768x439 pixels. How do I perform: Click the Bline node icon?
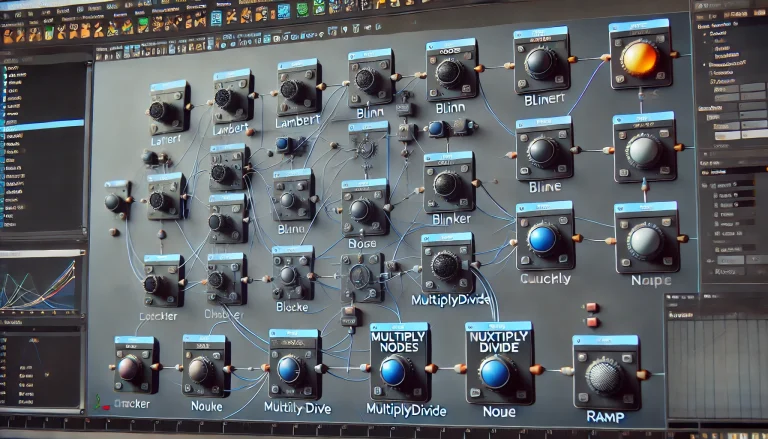point(543,152)
